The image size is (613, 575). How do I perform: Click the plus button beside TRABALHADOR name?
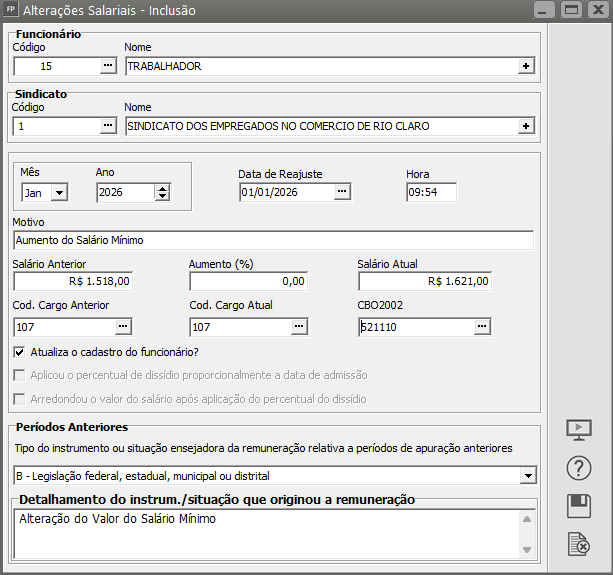525,67
